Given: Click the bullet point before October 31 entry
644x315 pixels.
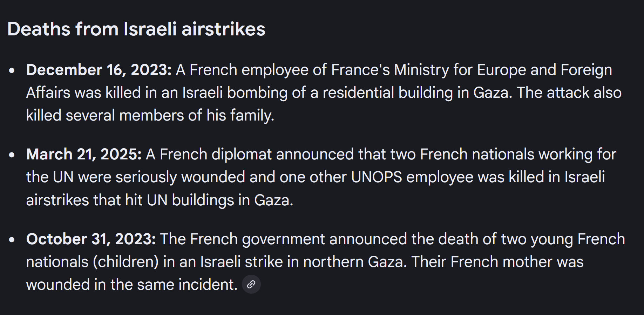Looking at the screenshot, I should point(12,240).
